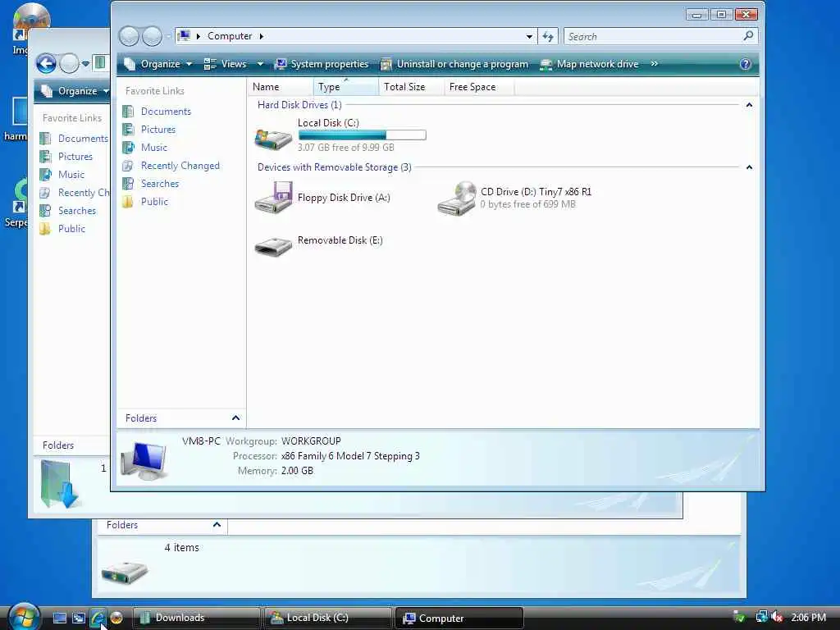Open recent pages dropdown in Downloads window
The width and height of the screenshot is (840, 630).
pos(85,64)
